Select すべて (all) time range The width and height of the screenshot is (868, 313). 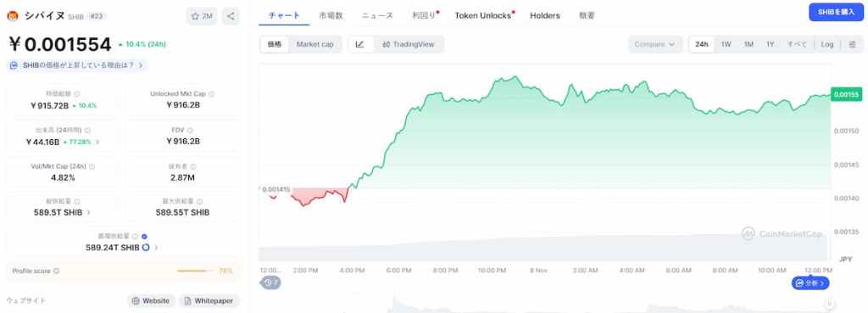click(x=797, y=44)
